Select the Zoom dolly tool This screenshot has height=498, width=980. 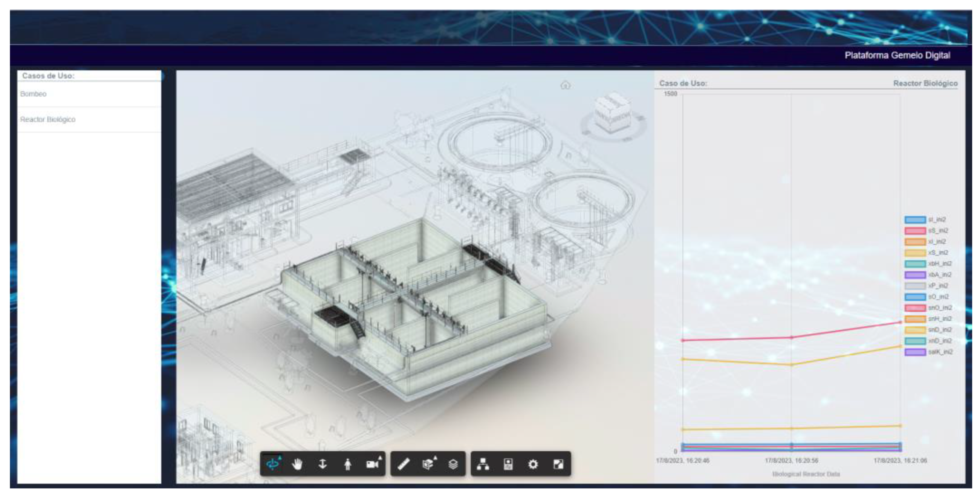pos(323,464)
